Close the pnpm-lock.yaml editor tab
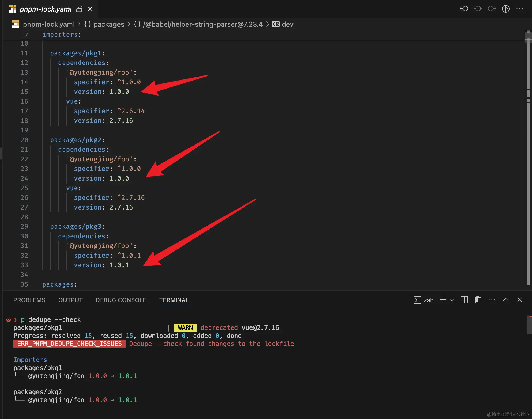Viewport: 532px width, 419px height. click(x=90, y=9)
